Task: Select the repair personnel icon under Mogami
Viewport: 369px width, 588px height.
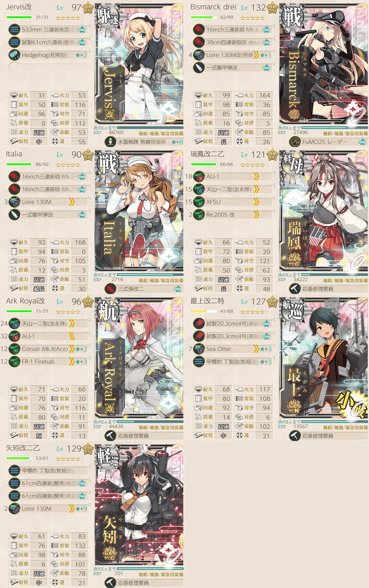Action: (x=295, y=436)
